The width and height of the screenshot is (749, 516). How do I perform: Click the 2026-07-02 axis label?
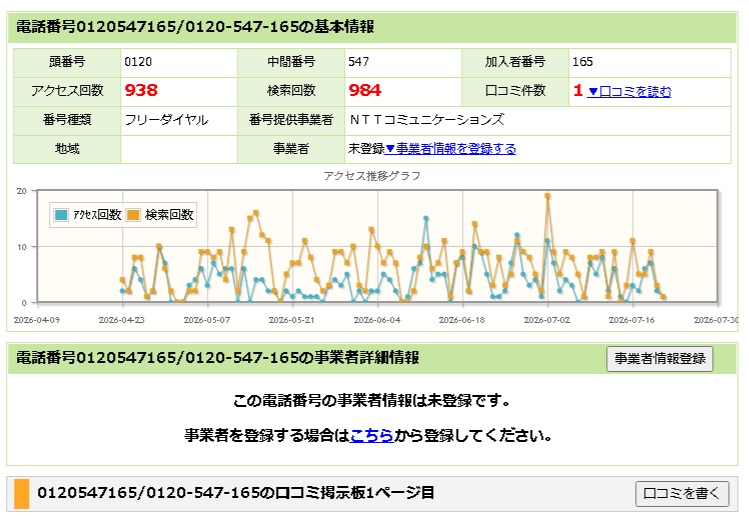click(x=547, y=320)
